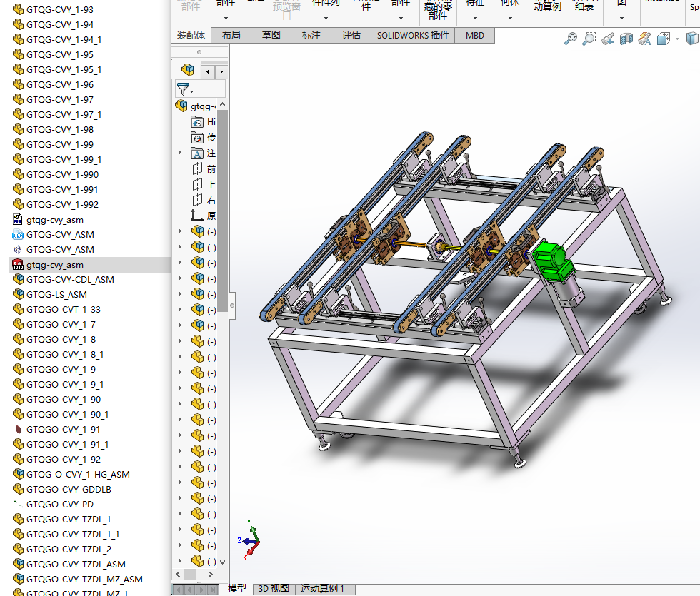Click the 动算例 new motion study button

pos(547,6)
